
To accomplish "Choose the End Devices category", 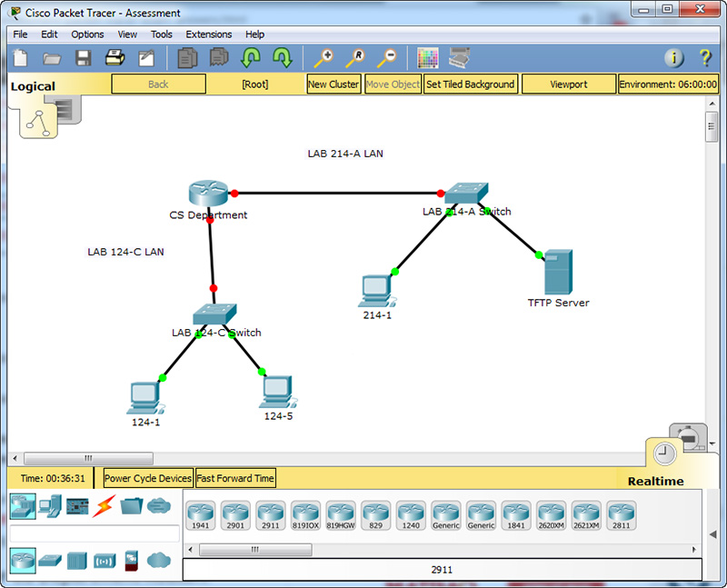I will pos(50,506).
